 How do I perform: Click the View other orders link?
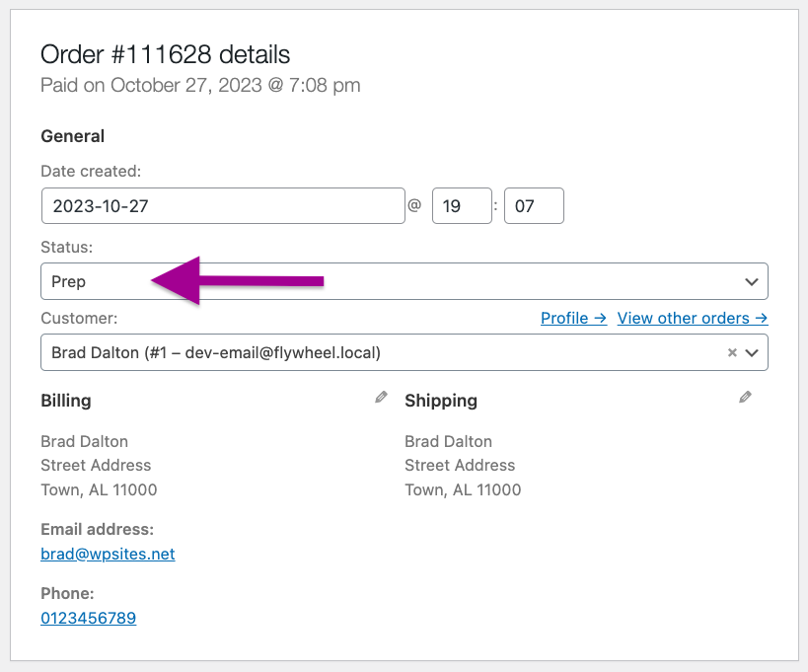[692, 318]
